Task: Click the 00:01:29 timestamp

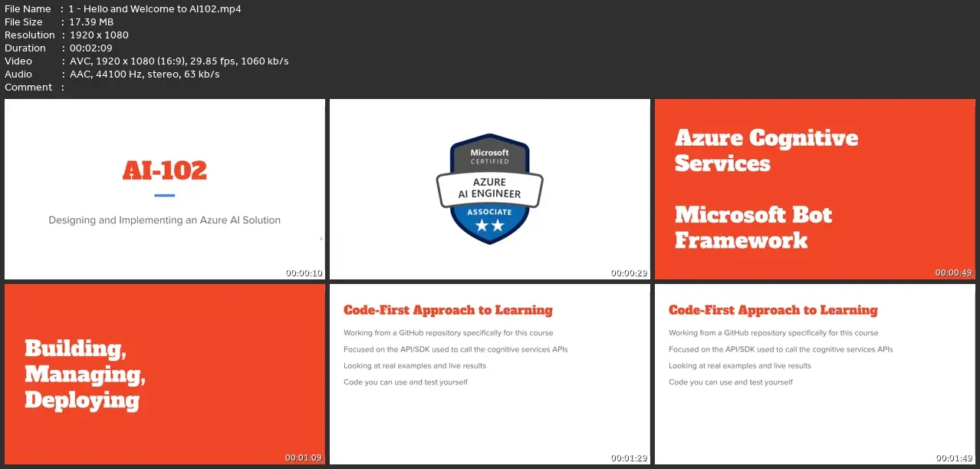Action: pos(630,457)
